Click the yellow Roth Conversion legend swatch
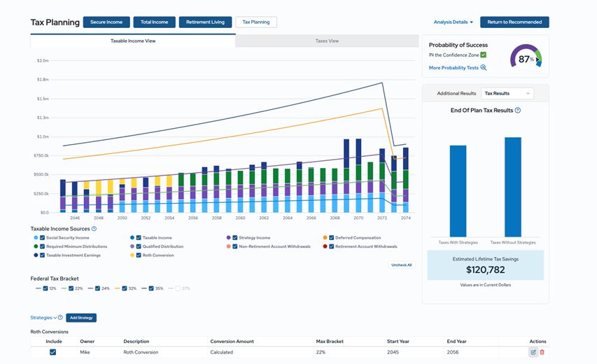 132,255
